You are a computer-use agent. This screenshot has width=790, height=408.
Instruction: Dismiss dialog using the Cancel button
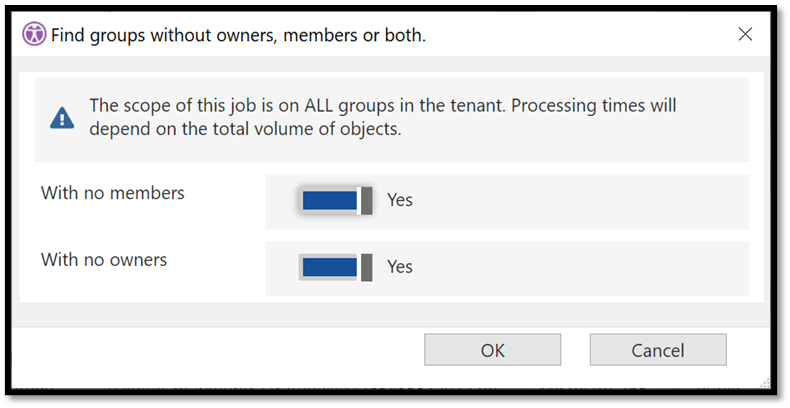[658, 350]
